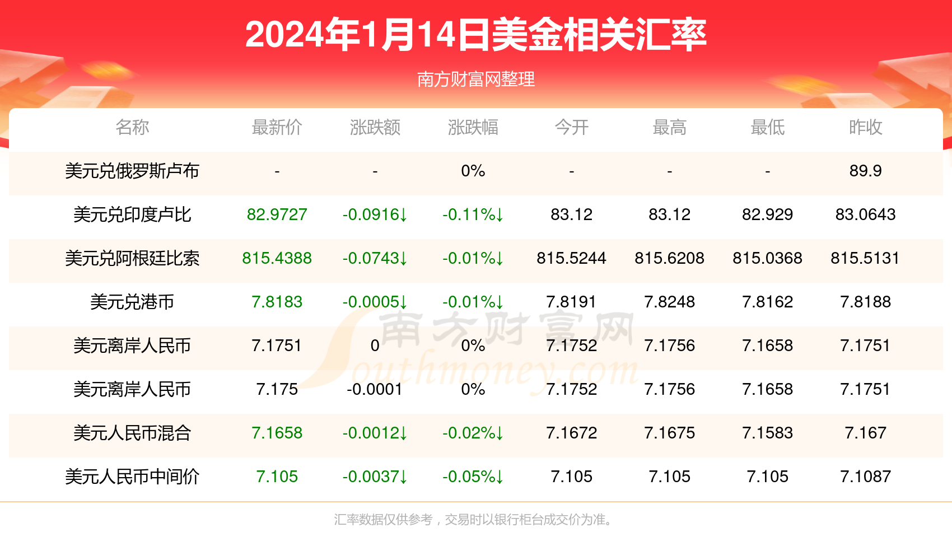Click the rupee latest price 82.9727
The height and width of the screenshot is (560, 952).
(277, 214)
